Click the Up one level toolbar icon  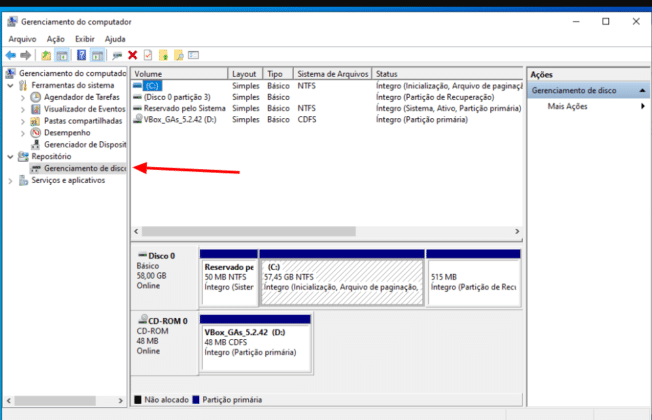46,55
